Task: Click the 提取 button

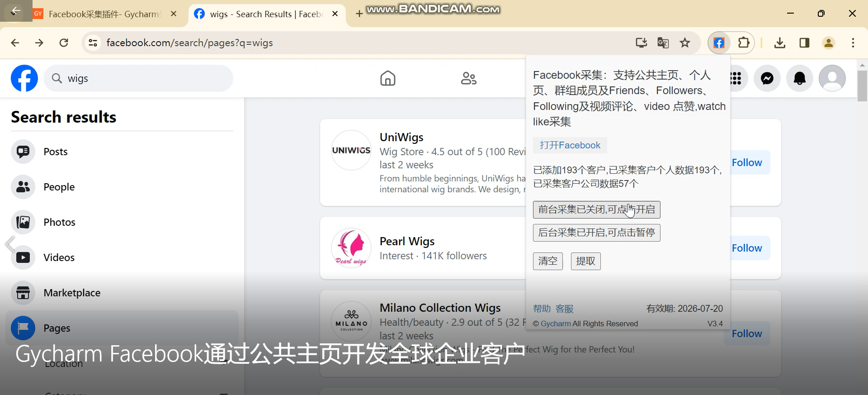Action: click(x=585, y=261)
